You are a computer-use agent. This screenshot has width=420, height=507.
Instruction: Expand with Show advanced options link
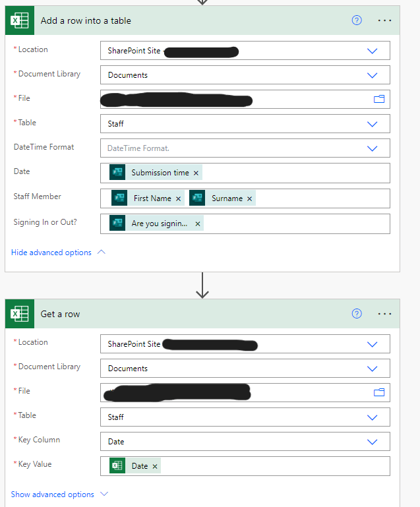click(x=59, y=494)
